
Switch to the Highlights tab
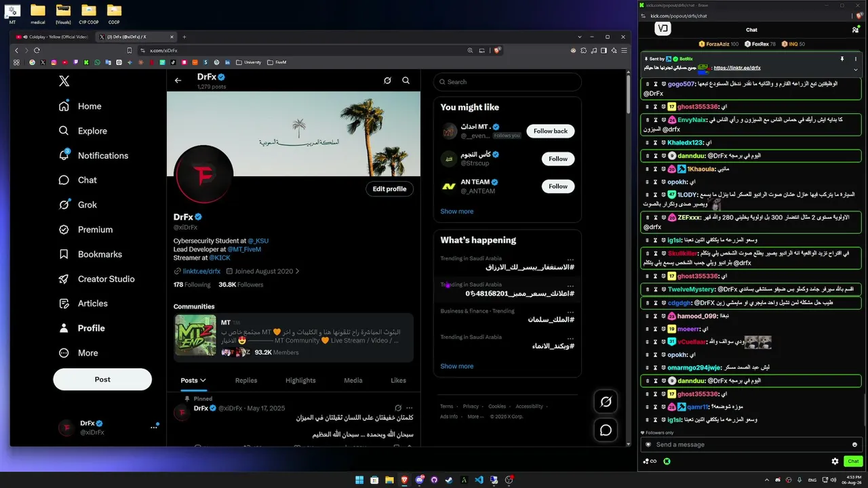[x=300, y=380]
